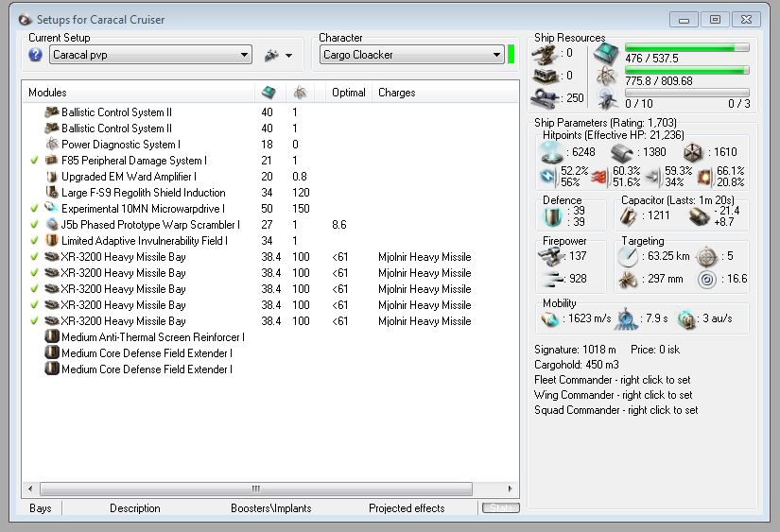The image size is (780, 532).
Task: Click the shield hitpoints icon 6248
Action: [551, 152]
